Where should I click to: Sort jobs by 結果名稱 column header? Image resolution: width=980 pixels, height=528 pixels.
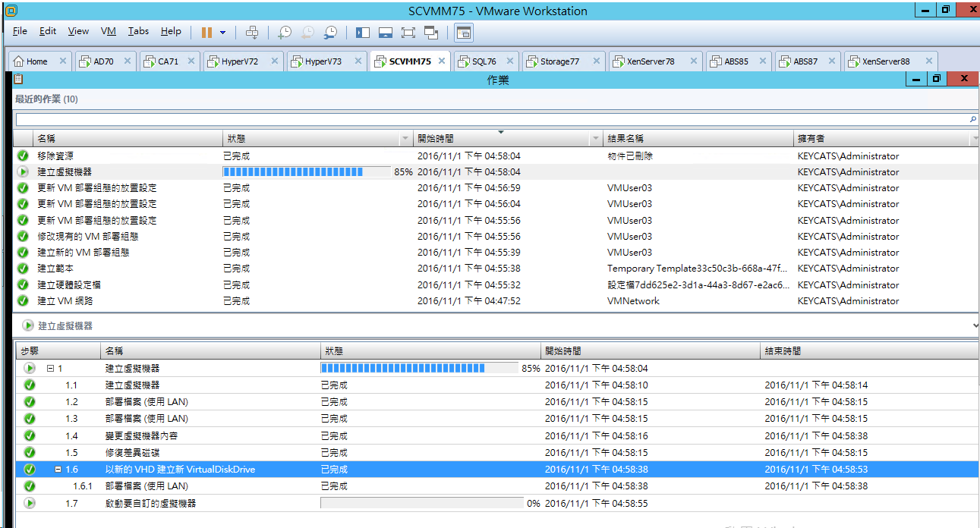pyautogui.click(x=698, y=139)
